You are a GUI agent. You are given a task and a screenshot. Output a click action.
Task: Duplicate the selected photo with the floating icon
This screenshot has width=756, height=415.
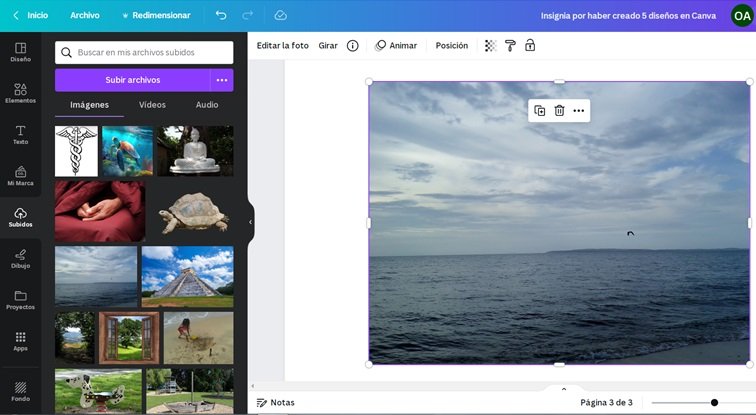540,111
